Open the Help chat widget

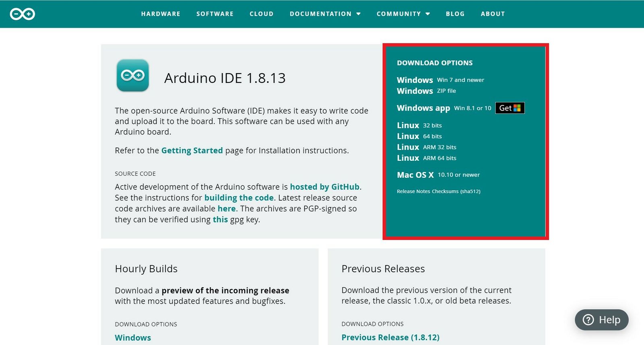(x=601, y=320)
